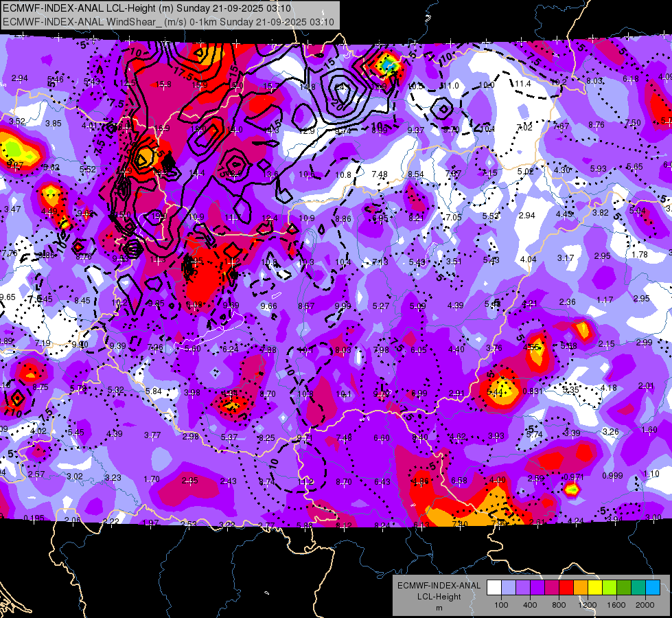Click the wind shear value 8.54

416,174
